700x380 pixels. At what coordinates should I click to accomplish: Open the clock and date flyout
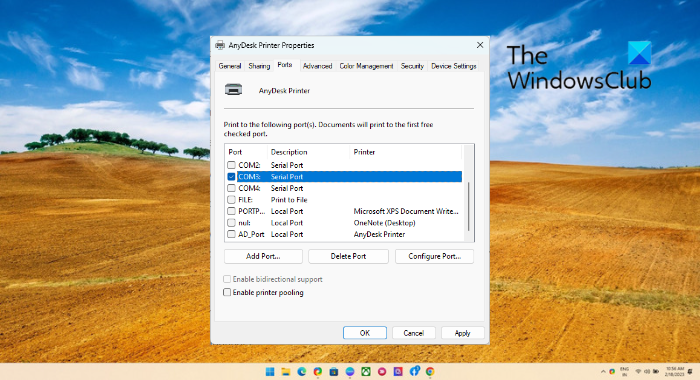[675, 372]
